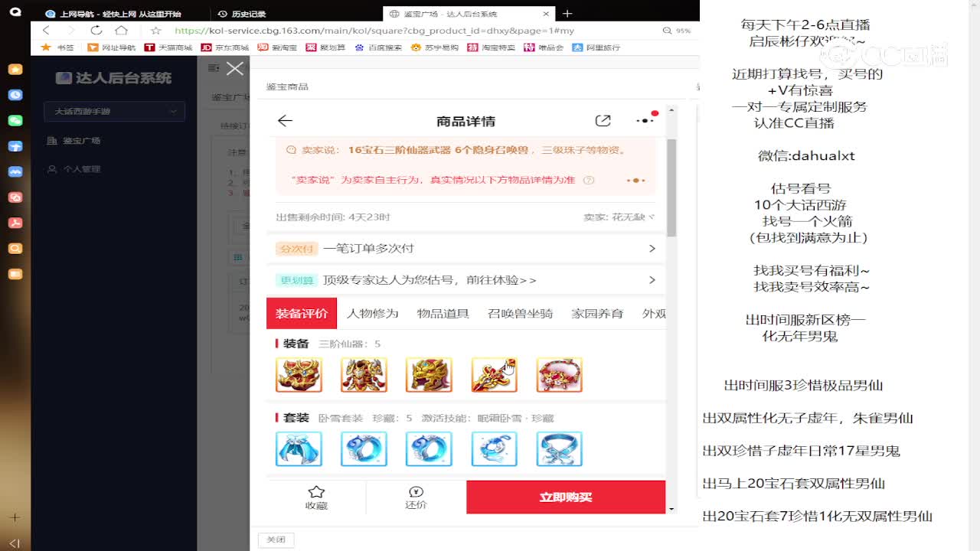Screen dimensions: 980x551
Task: Go to the browser home page
Action: tap(121, 31)
